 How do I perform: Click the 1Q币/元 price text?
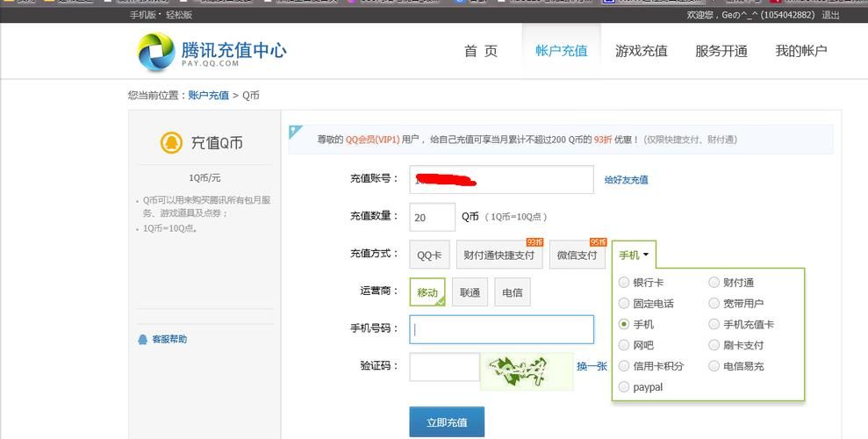coord(204,177)
